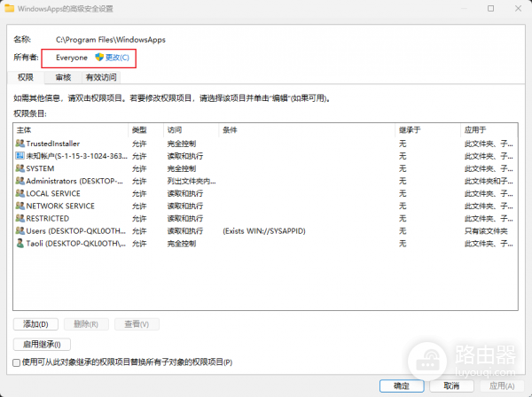Image resolution: width=532 pixels, height=397 pixels.
Task: Click the RESTRICTED principal icon
Action: coord(20,218)
